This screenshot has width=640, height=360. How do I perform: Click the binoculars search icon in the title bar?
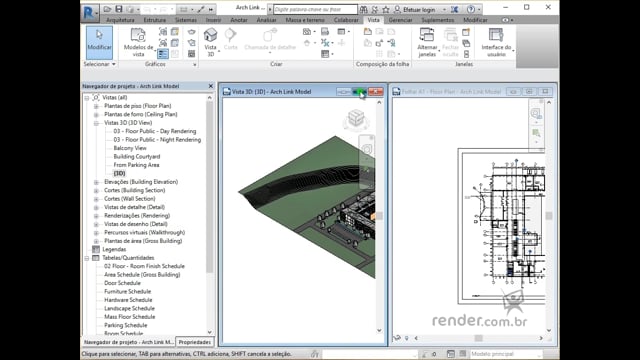pyautogui.click(x=363, y=9)
